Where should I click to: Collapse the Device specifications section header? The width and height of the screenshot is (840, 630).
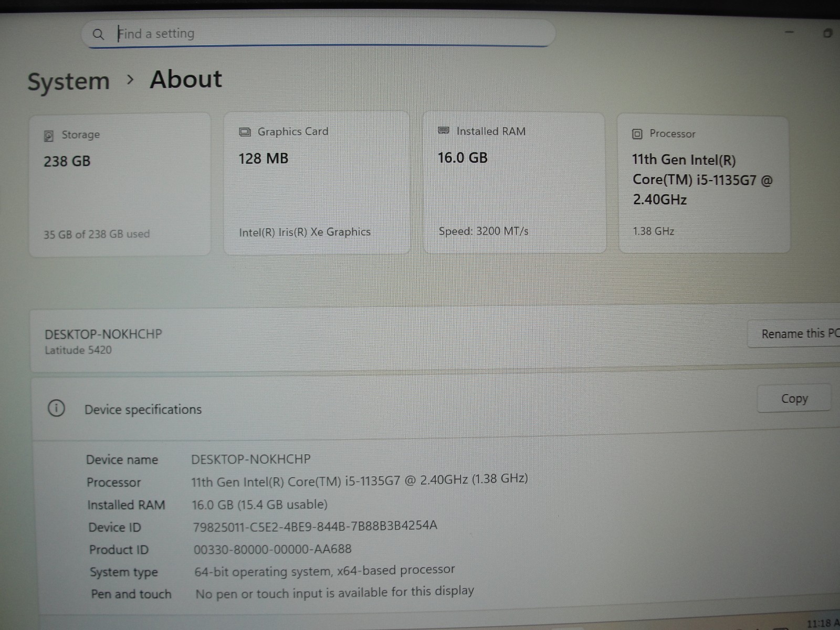pyautogui.click(x=436, y=408)
